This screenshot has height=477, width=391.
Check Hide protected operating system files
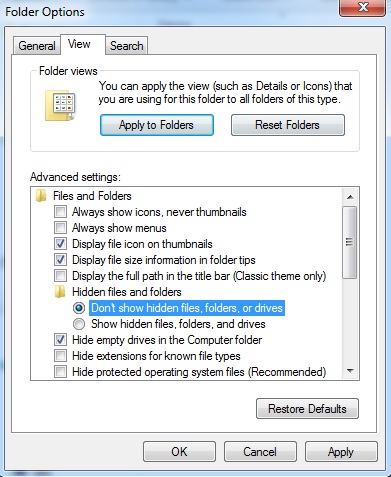(x=60, y=371)
